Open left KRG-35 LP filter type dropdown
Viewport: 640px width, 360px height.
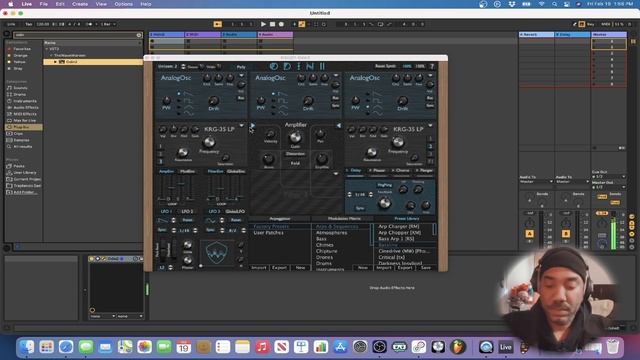click(242, 126)
